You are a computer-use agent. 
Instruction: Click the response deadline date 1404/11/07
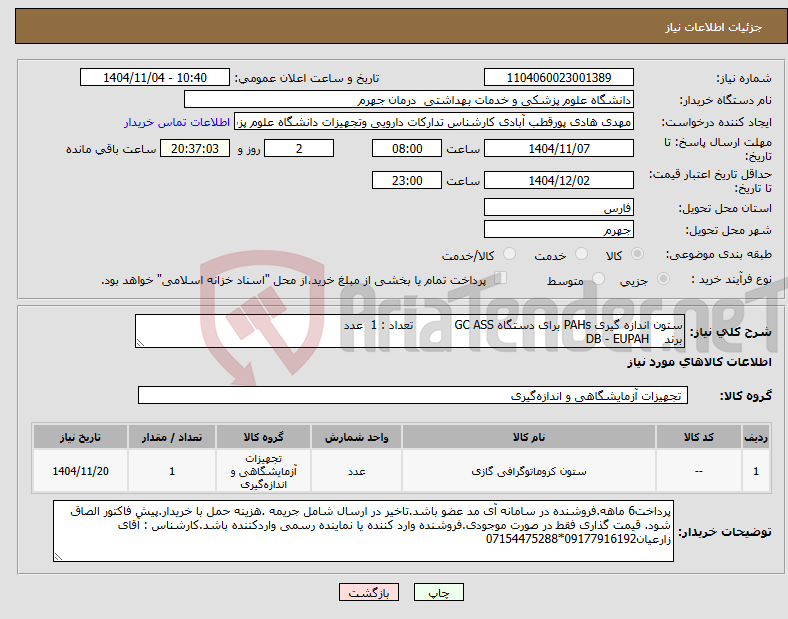click(559, 149)
